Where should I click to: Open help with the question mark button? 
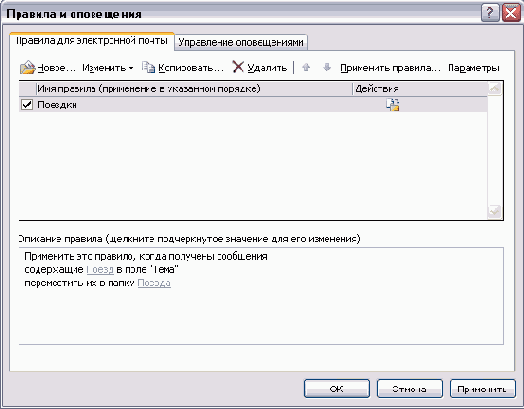pyautogui.click(x=490, y=13)
